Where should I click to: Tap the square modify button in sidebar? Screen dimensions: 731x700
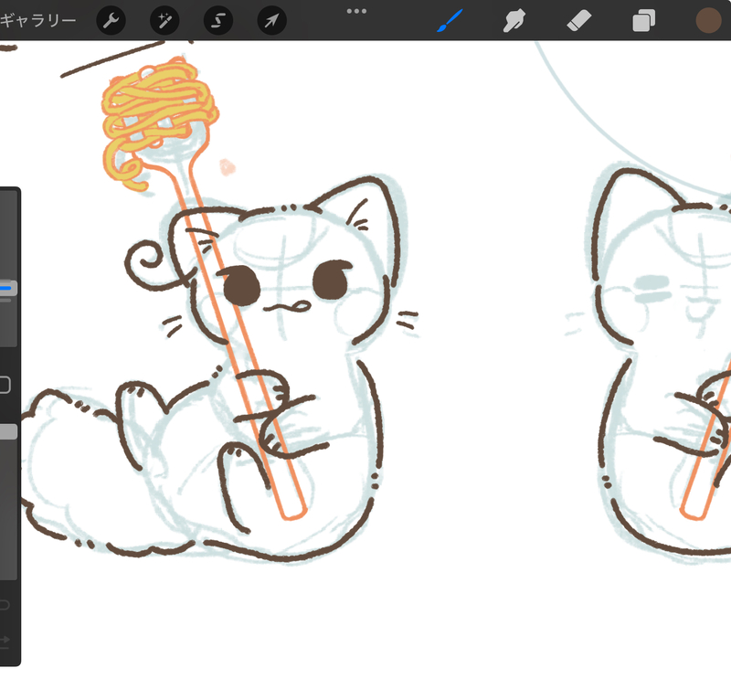click(5, 385)
